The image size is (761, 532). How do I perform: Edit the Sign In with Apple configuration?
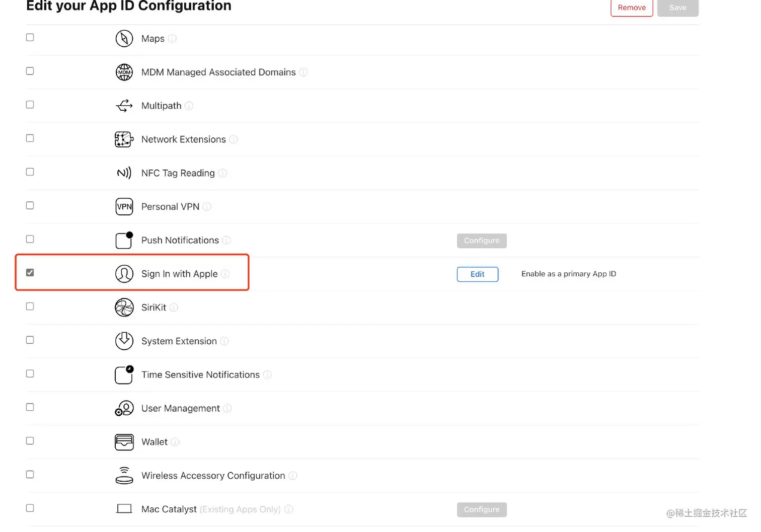coord(477,274)
